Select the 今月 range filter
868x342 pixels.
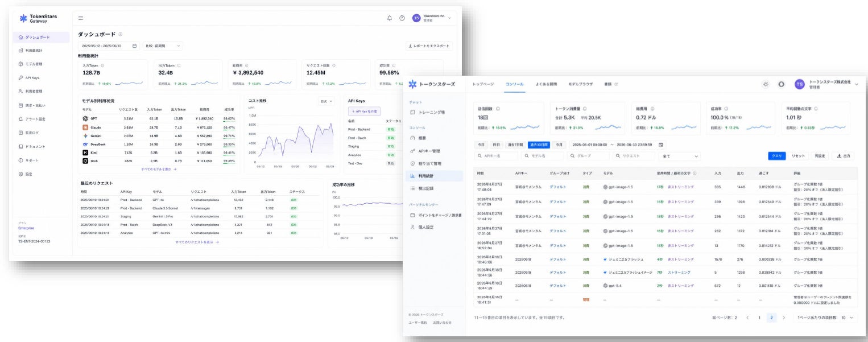559,145
